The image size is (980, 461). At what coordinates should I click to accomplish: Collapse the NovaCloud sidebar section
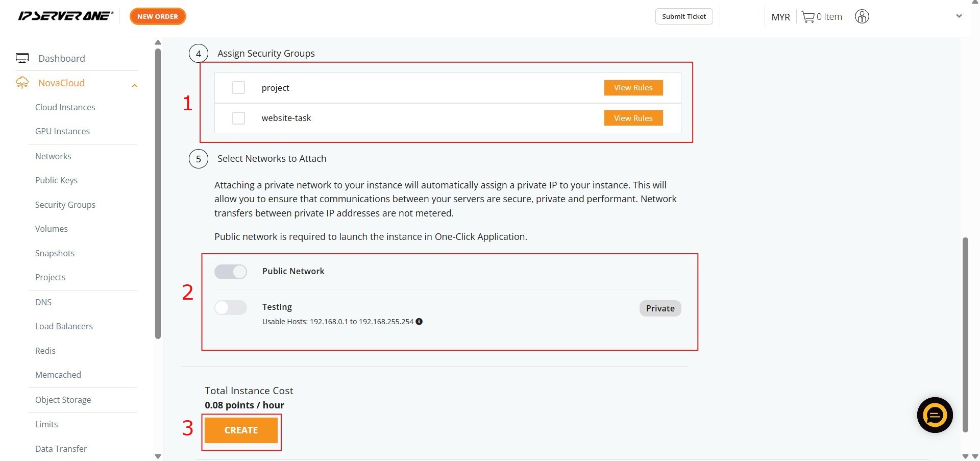coord(134,85)
